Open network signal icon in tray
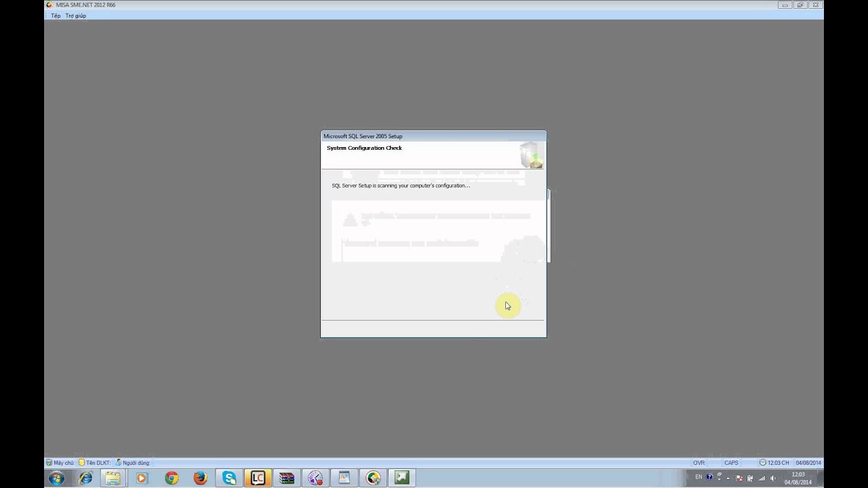This screenshot has width=868, height=488. pyautogui.click(x=762, y=479)
